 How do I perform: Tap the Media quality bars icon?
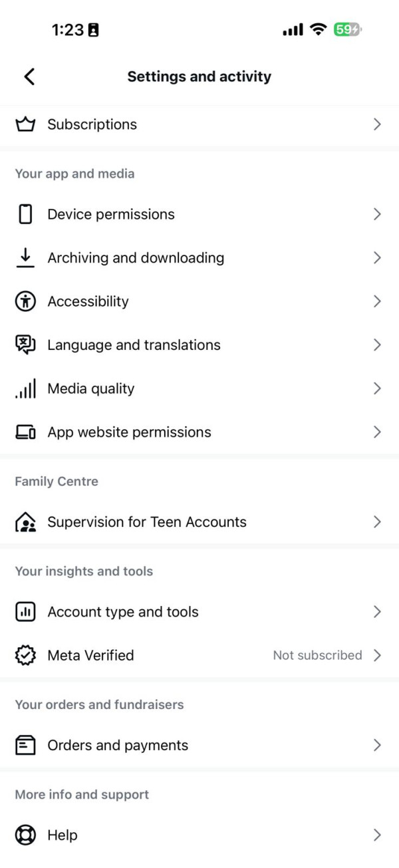click(x=25, y=389)
